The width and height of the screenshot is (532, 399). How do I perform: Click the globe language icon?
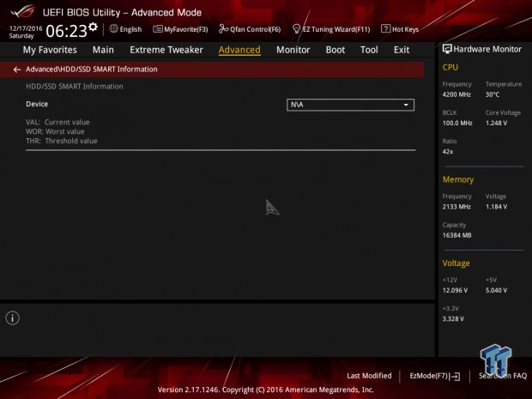pos(113,29)
